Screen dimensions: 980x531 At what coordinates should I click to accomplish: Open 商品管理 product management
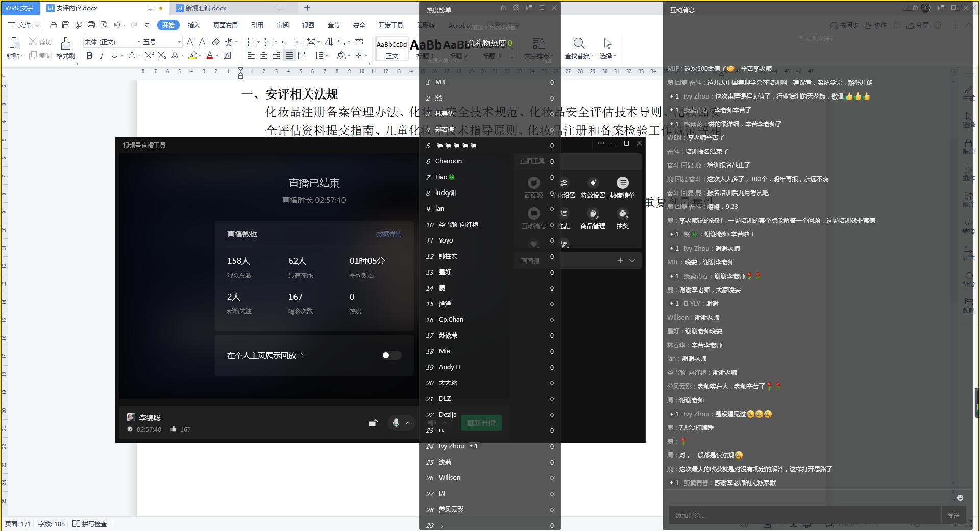593,219
